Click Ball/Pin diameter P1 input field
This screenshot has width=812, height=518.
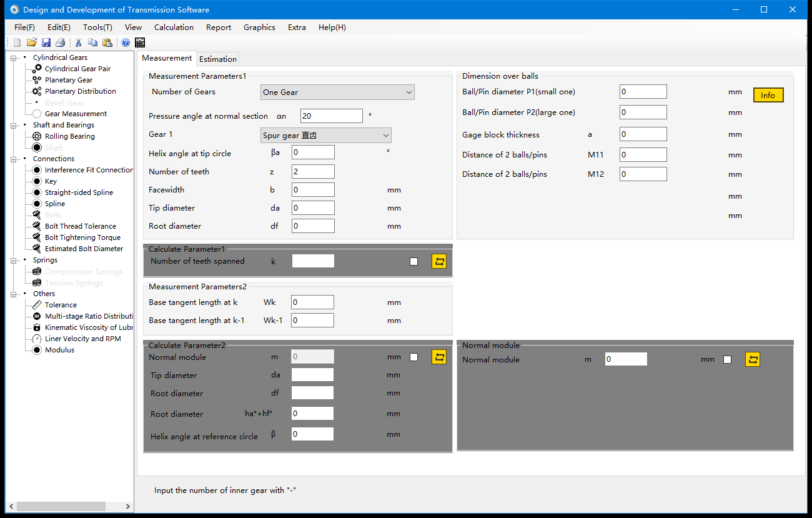point(643,92)
